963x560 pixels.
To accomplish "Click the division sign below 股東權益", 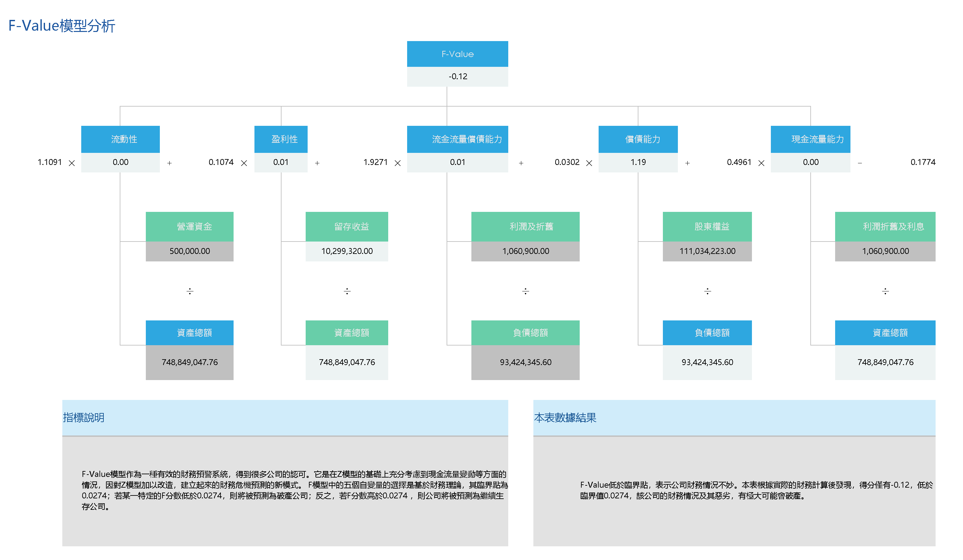I will point(708,291).
